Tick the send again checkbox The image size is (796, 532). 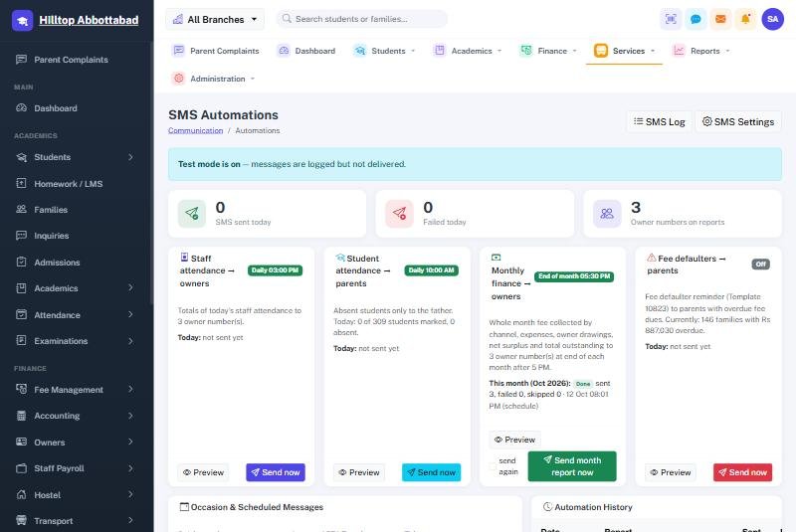(x=492, y=466)
